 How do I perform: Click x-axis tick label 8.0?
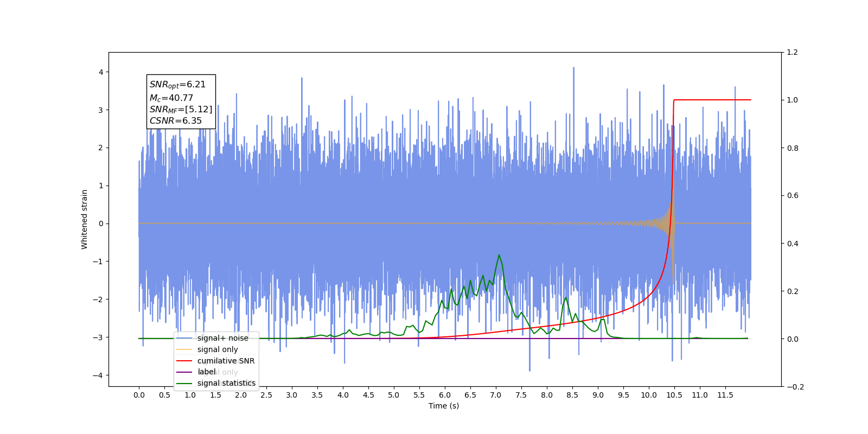547,395
